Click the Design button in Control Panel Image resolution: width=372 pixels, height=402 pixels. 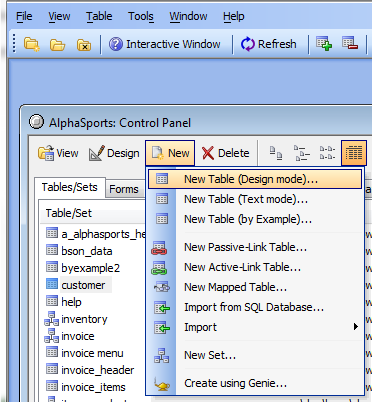pos(114,153)
